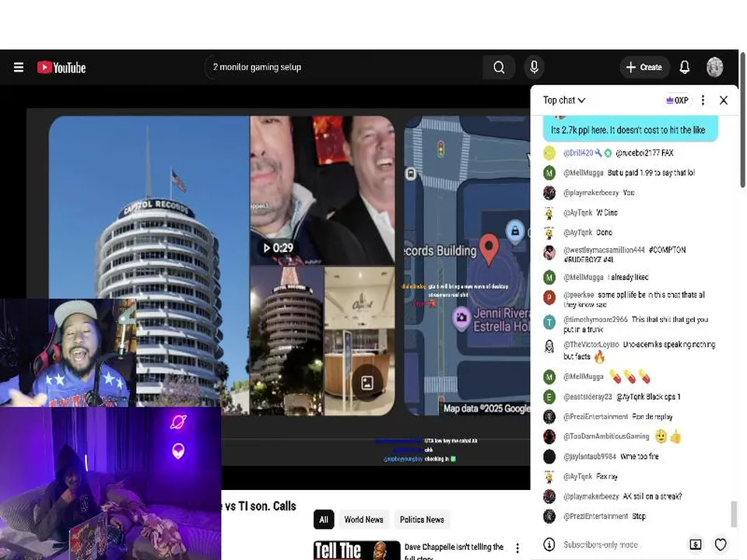Click pinned message about 2.7k ppl
747x560 pixels.
tap(630, 128)
